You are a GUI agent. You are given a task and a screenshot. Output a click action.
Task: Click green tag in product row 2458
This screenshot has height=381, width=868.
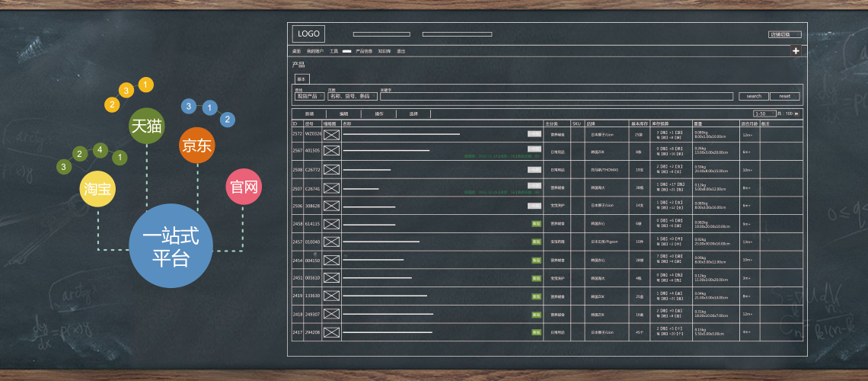pyautogui.click(x=536, y=224)
